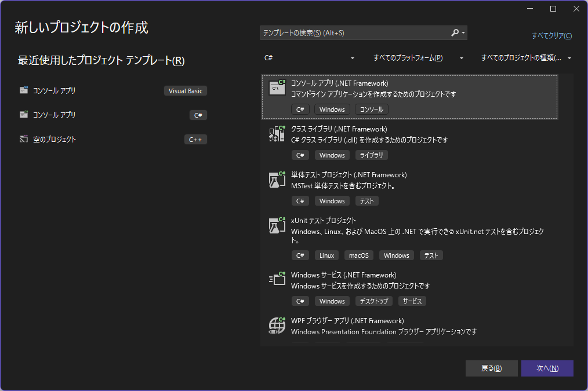The width and height of the screenshot is (588, 391).
Task: Click the xUnit テスト プロジェクト icon
Action: point(277,225)
